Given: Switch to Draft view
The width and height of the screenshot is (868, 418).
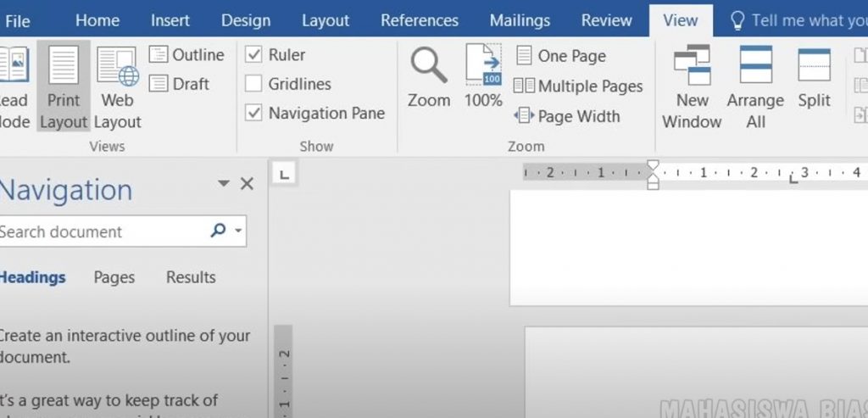Looking at the screenshot, I should point(180,84).
